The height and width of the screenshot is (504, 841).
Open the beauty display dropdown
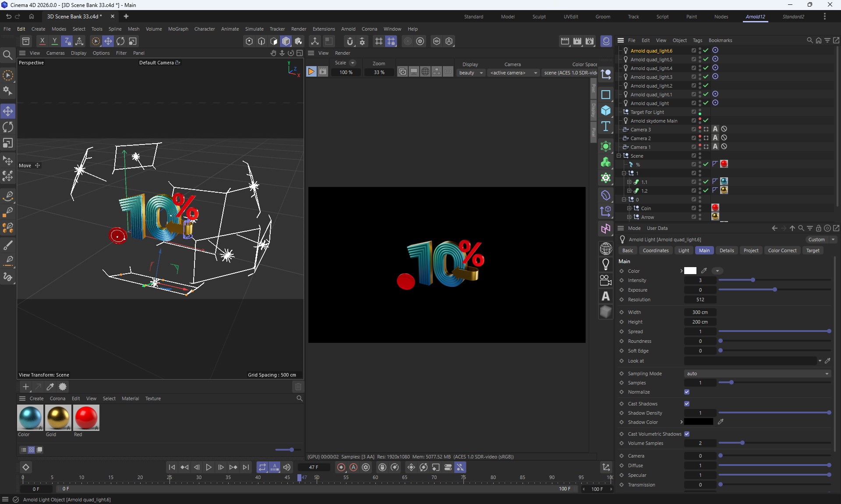[x=471, y=73]
